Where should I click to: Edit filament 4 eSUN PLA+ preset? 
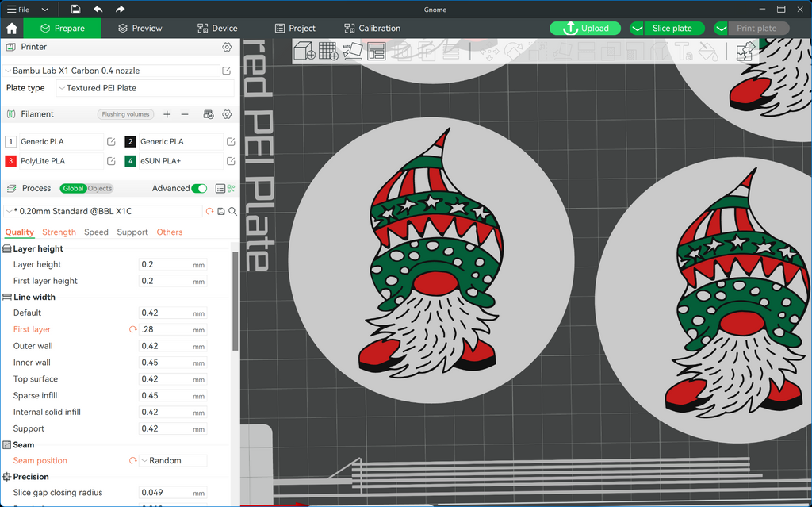231,161
